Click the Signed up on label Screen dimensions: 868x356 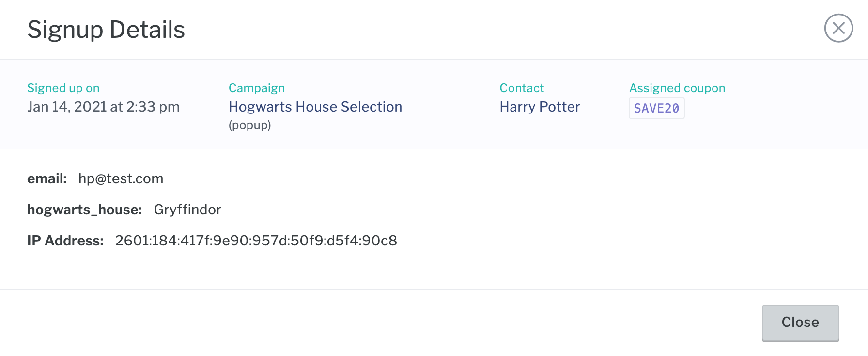63,88
